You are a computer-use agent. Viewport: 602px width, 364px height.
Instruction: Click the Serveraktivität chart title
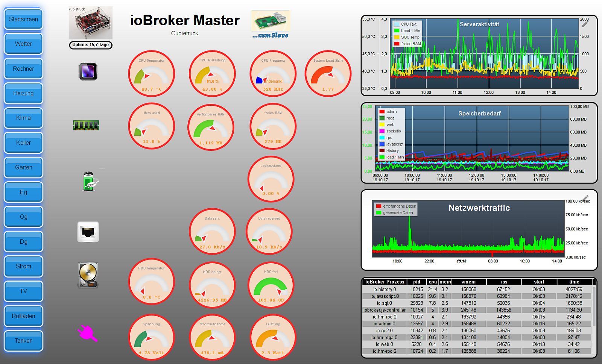pyautogui.click(x=479, y=24)
